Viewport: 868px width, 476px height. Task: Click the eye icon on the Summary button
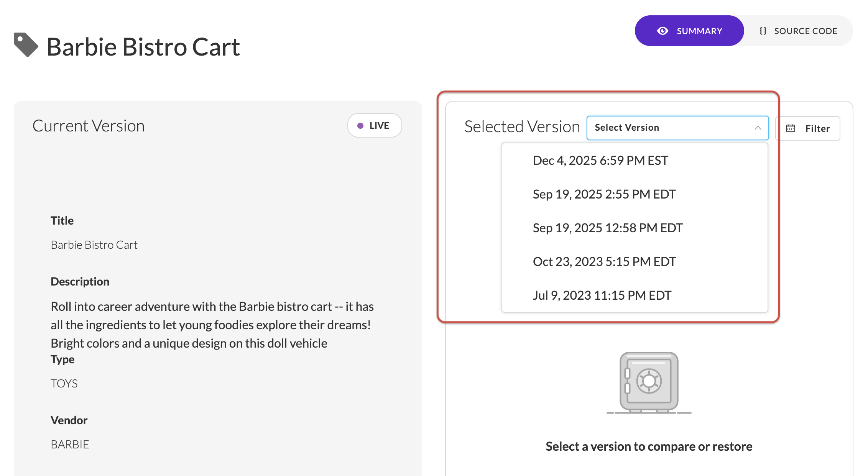(663, 31)
